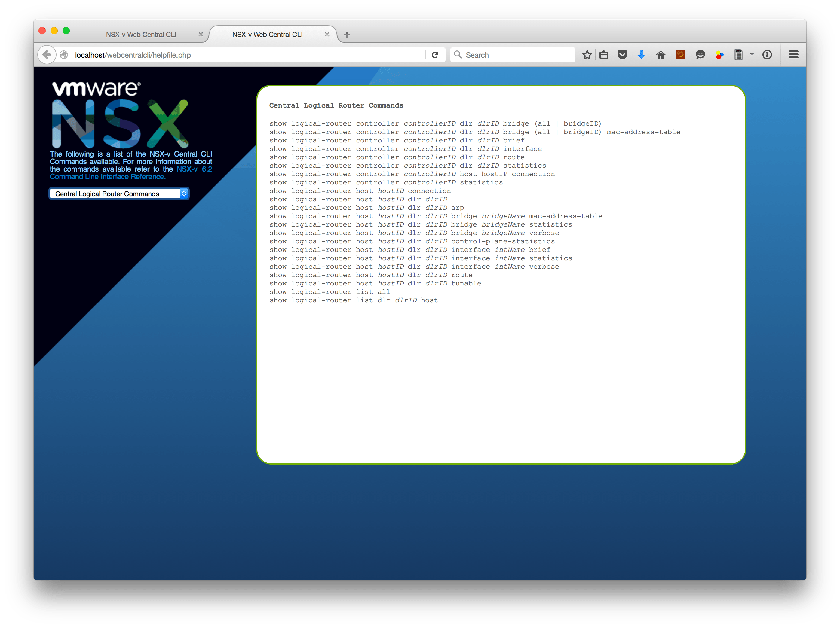Save the page to Pocket

pyautogui.click(x=622, y=55)
